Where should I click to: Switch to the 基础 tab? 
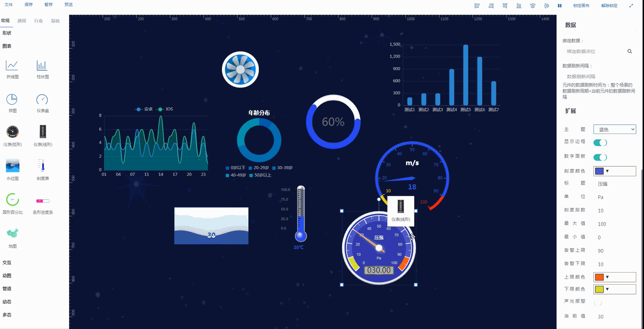coord(55,21)
